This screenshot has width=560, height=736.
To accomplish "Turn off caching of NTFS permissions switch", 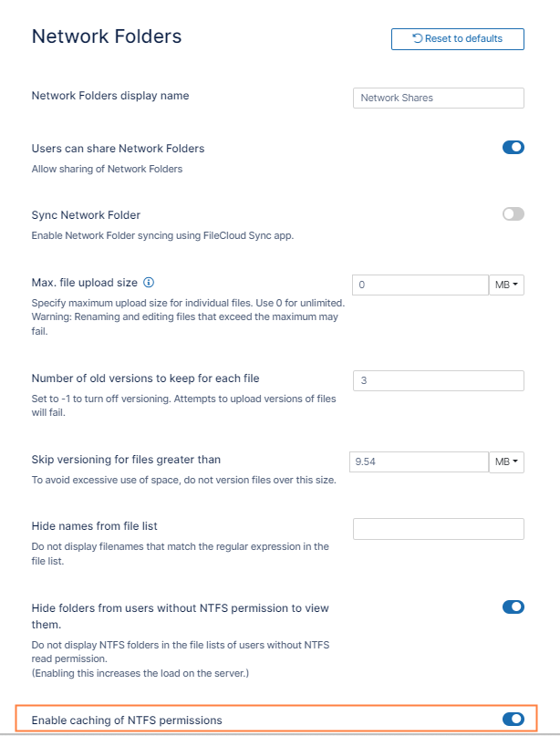I will tap(513, 720).
